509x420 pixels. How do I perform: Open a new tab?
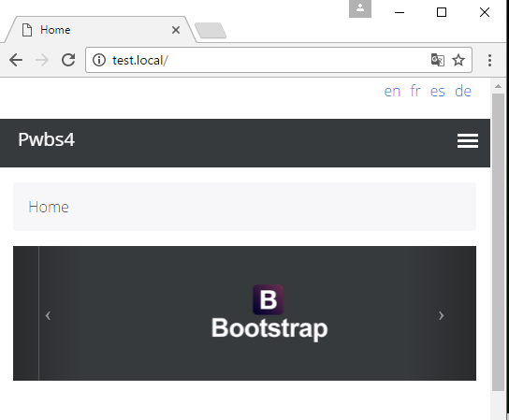[x=211, y=31]
